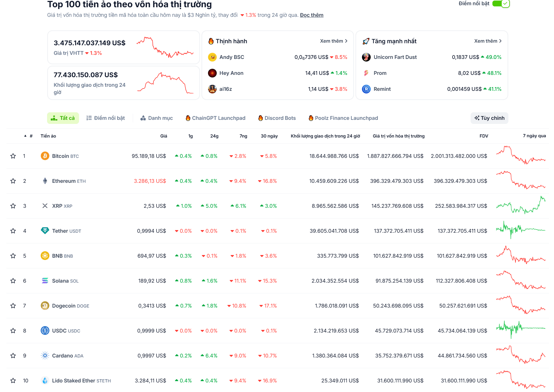Screen dimensions: 554x392
Task: Open the Đọc thêm link
Action: pyautogui.click(x=311, y=15)
